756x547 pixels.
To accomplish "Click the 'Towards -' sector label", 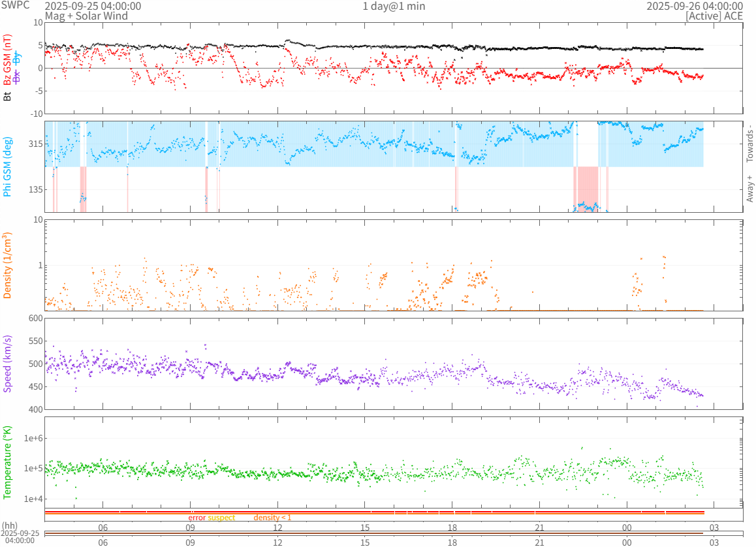I will pos(749,143).
